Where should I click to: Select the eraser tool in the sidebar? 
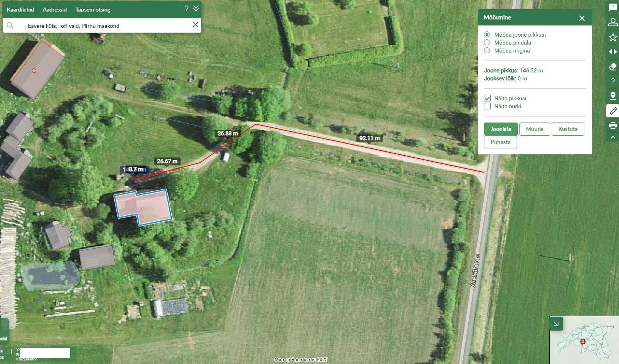613,66
